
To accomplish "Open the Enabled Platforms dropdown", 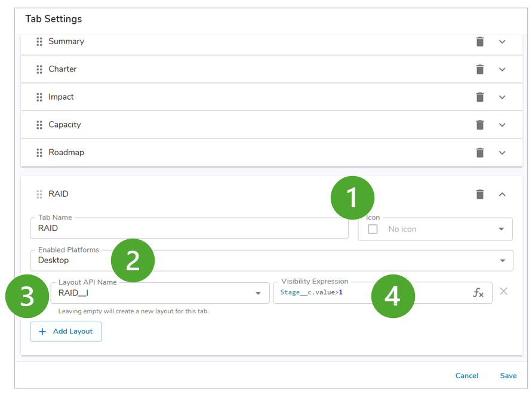I will point(503,261).
